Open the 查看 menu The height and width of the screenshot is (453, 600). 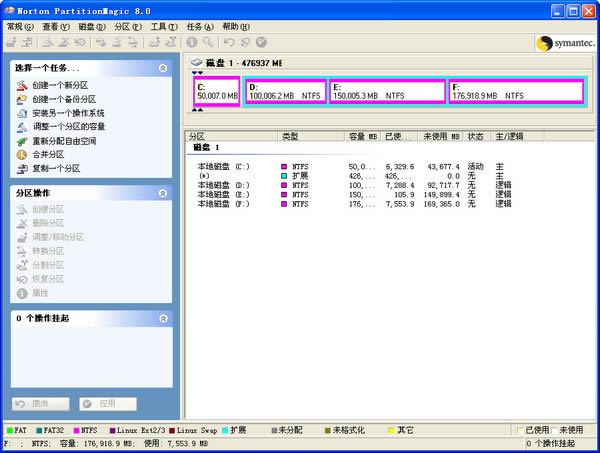tap(56, 26)
